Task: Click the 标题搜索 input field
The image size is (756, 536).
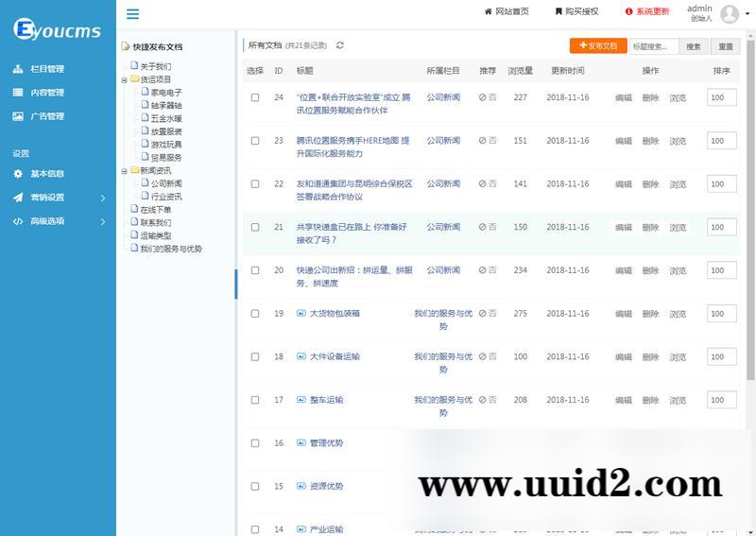Action: click(654, 46)
